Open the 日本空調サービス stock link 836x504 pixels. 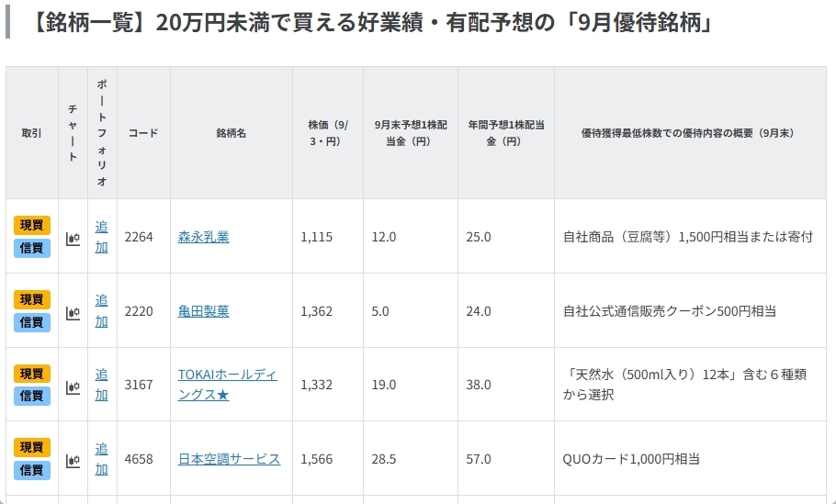click(x=229, y=459)
